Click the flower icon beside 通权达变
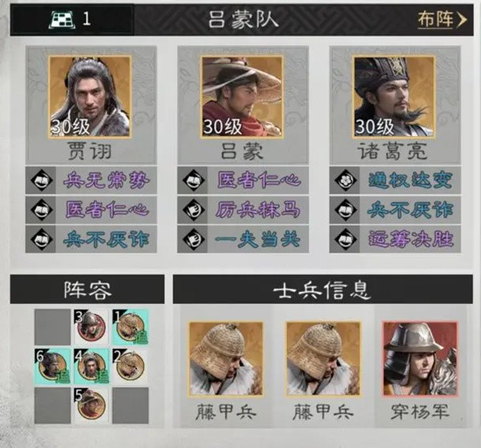Viewport: 481px width, 448px height. [x=345, y=180]
